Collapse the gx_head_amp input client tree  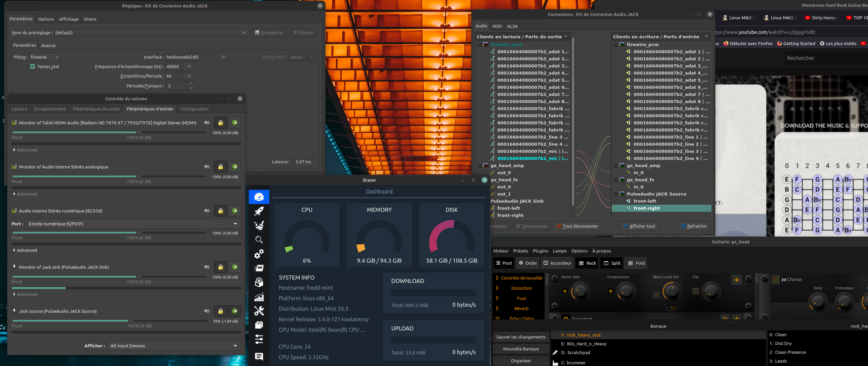616,166
